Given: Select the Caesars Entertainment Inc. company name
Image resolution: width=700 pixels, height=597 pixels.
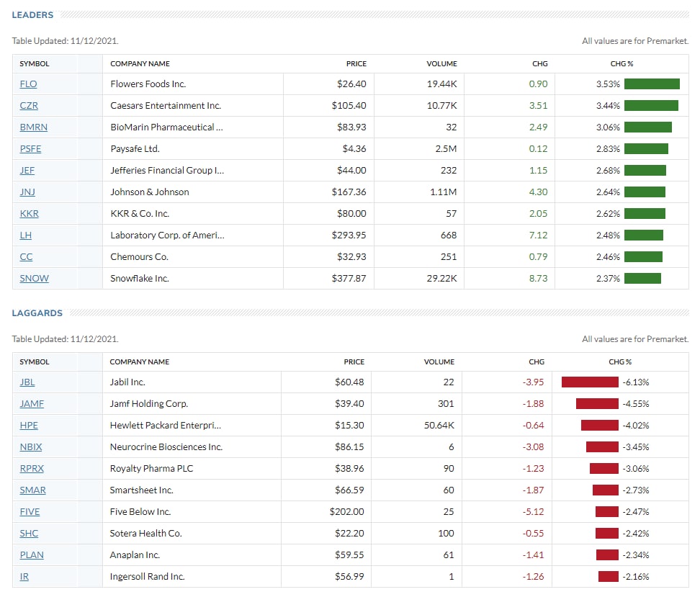Looking at the screenshot, I should point(166,105).
